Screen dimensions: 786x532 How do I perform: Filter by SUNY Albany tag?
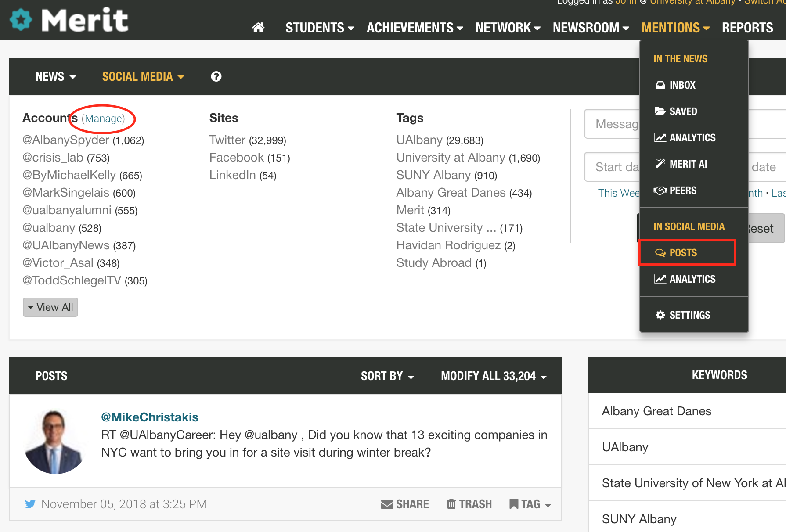point(433,175)
